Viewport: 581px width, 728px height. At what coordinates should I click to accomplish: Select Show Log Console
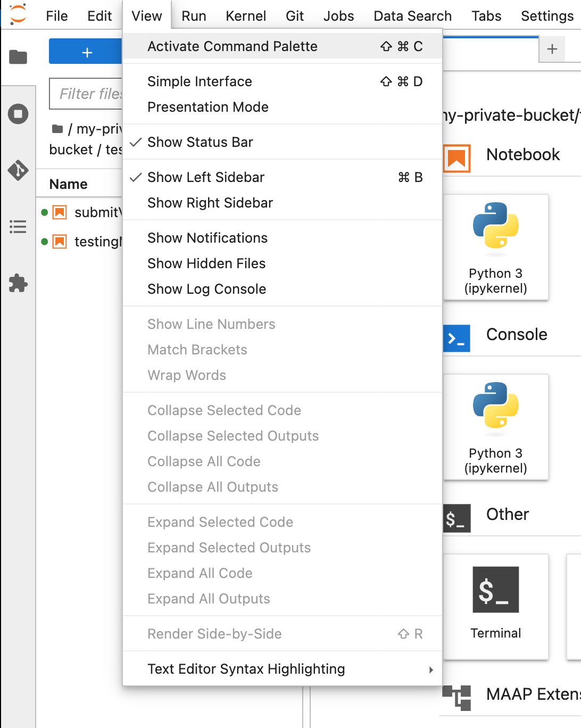tap(283, 289)
